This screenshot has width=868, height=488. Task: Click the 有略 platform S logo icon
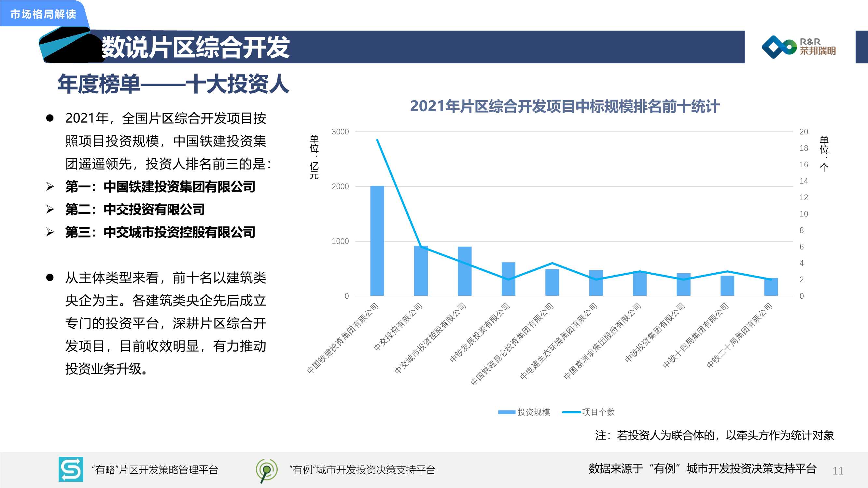(x=71, y=469)
